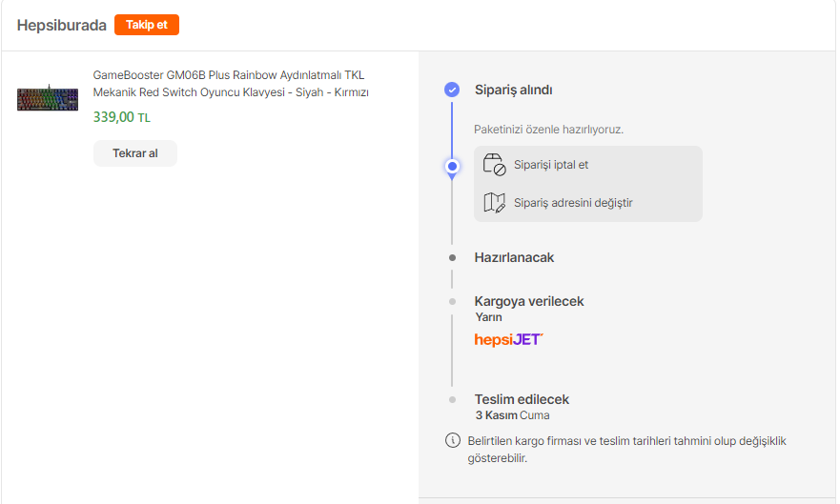Click the info icon beside the delivery disclaimer
The width and height of the screenshot is (840, 504).
click(x=453, y=441)
